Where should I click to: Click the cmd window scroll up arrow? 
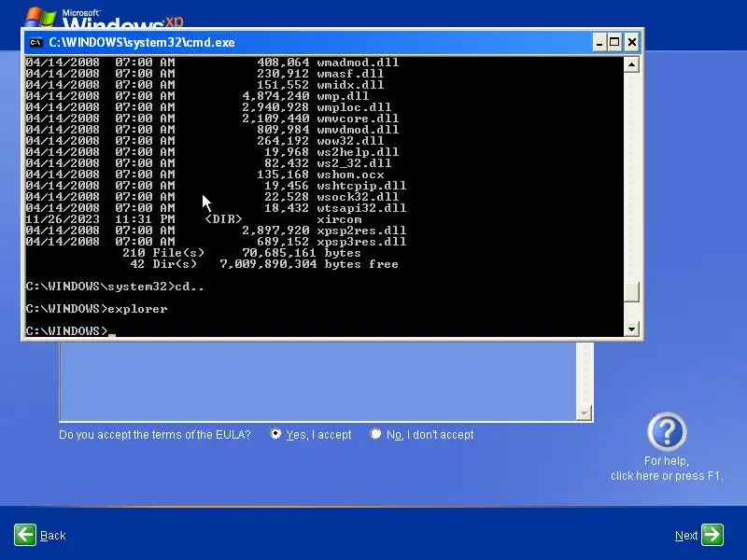coord(631,64)
